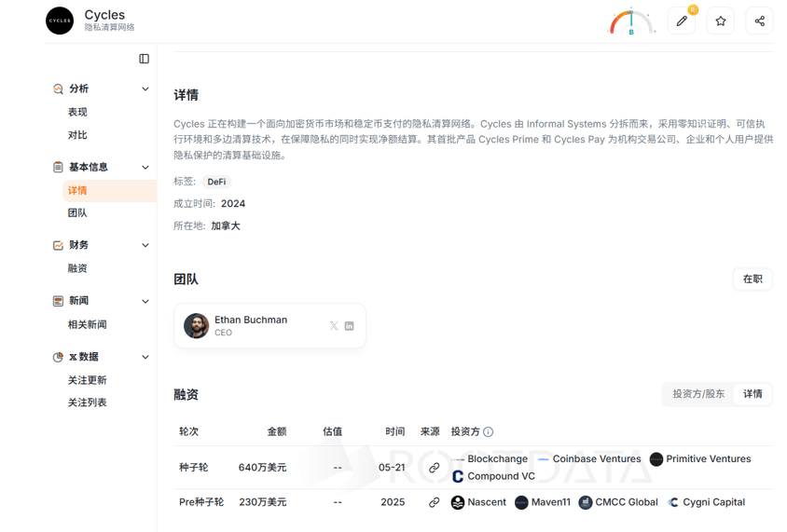Go to 关注更新 in sidebar

tap(88, 380)
